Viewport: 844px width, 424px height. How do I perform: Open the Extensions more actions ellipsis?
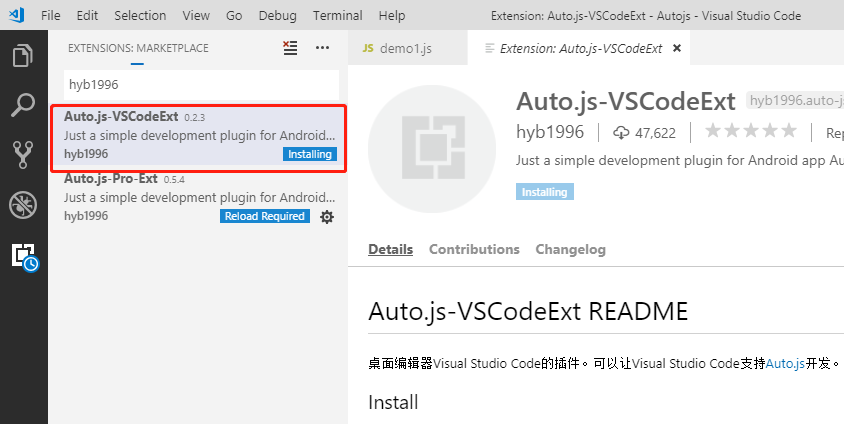click(x=322, y=48)
